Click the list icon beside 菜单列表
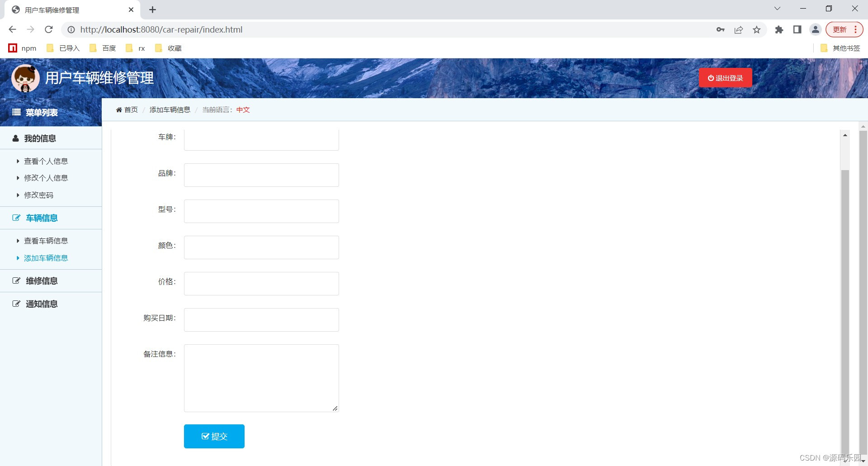The image size is (868, 466). [16, 112]
